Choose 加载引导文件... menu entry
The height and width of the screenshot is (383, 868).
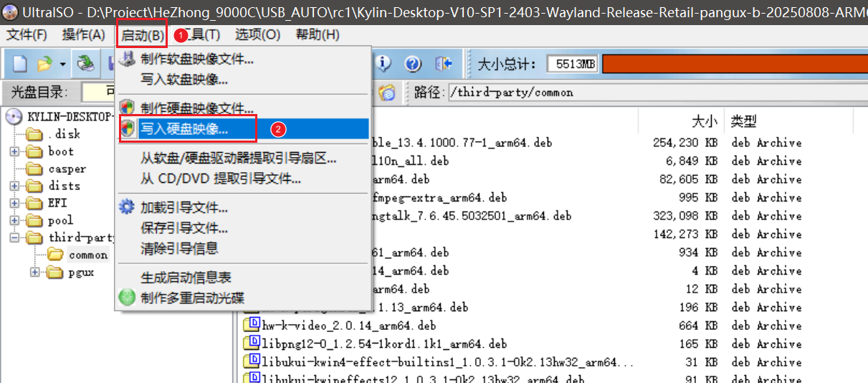coord(242,209)
